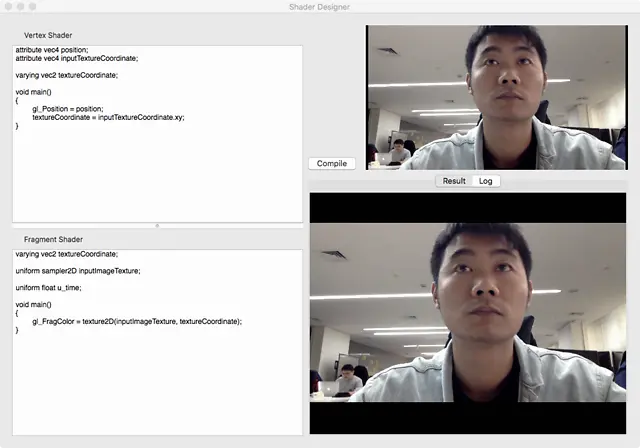Click the Shader Designer window title
This screenshot has width=640, height=448.
pyautogui.click(x=320, y=7)
